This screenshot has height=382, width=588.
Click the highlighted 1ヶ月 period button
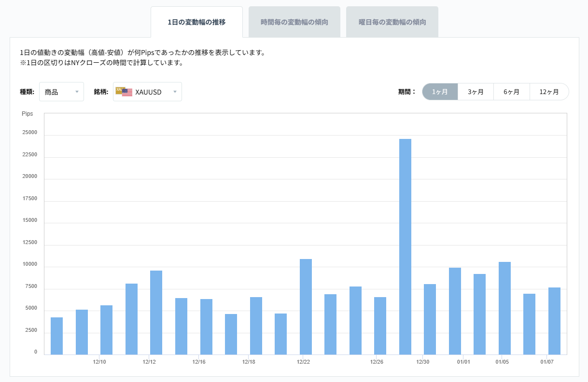pos(440,92)
